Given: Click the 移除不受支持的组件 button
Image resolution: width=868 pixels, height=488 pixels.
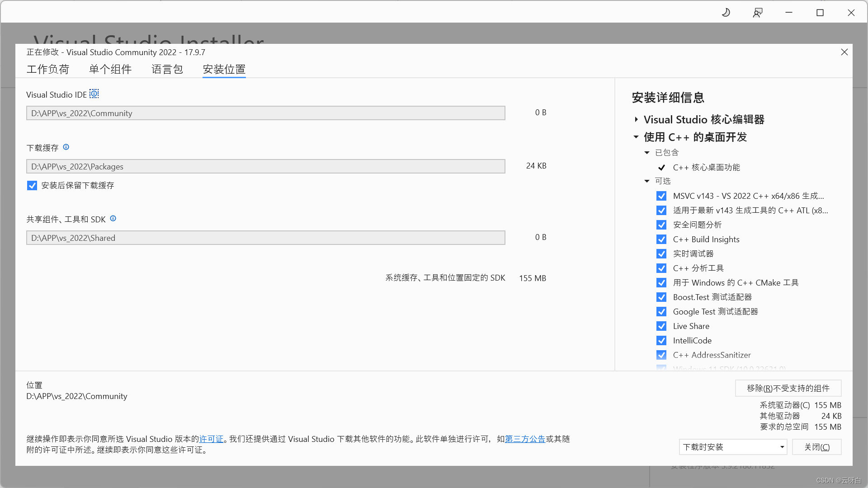Looking at the screenshot, I should (x=788, y=388).
